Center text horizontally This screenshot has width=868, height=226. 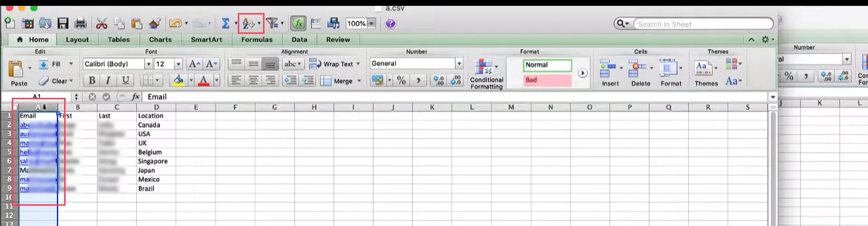(254, 81)
